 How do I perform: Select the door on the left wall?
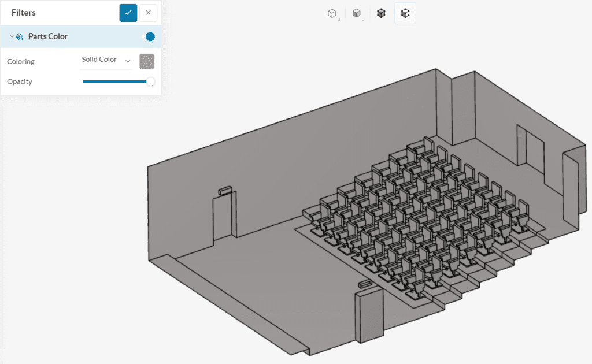(x=223, y=217)
